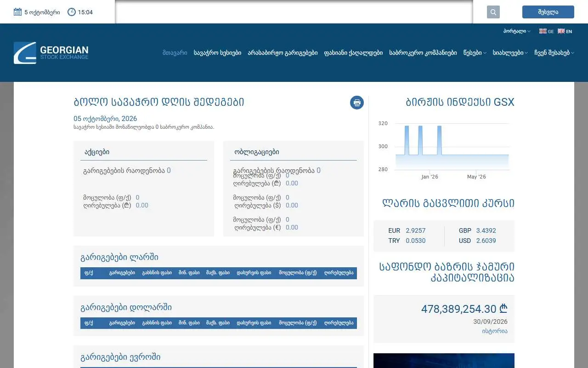Open ფასიანი ქაღალდები menu item

click(353, 53)
